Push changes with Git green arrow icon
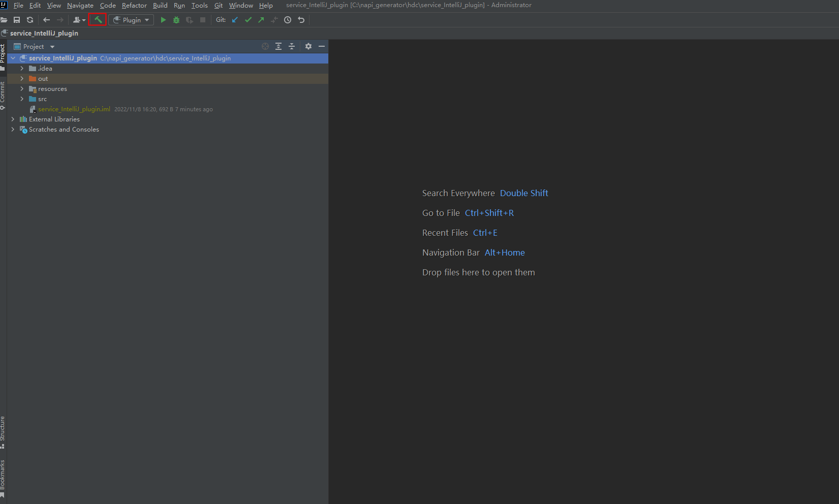 click(261, 20)
